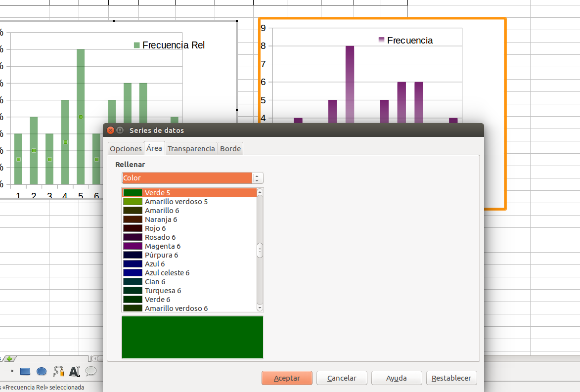The height and width of the screenshot is (392, 580).
Task: Add a new sheet with green plus
Action: tap(9, 358)
